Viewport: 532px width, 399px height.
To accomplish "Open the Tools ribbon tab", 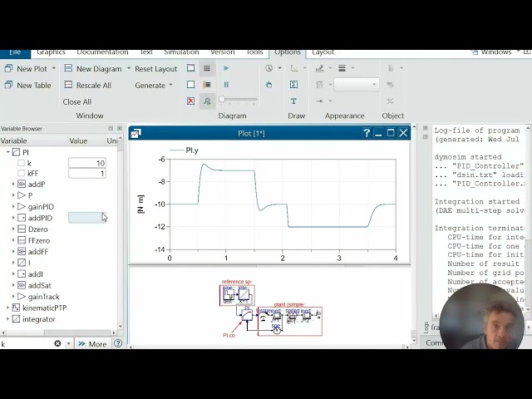I will [254, 52].
